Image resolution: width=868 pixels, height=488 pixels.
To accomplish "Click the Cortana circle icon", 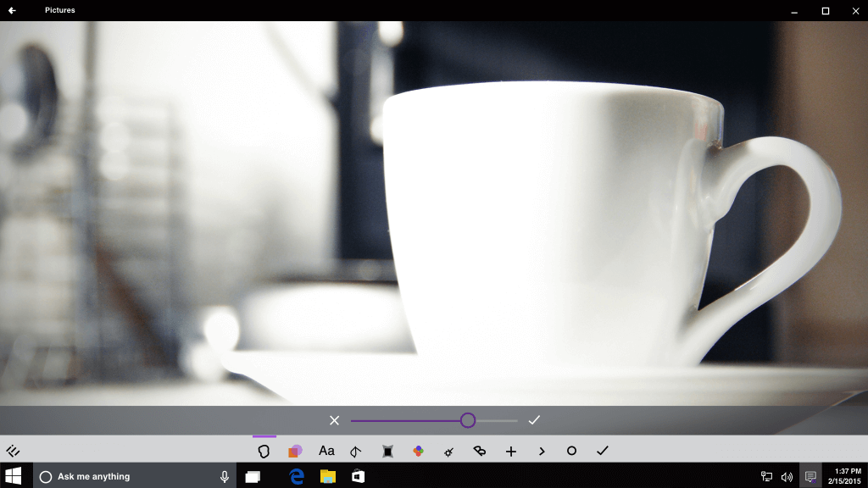I will click(46, 476).
